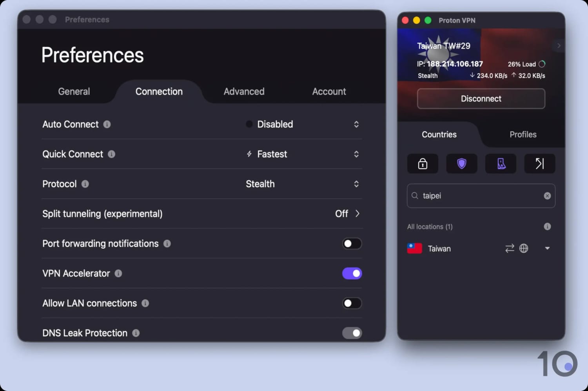Toggle NetShield shield icon in Proton VPN
Image resolution: width=588 pixels, height=391 pixels.
(462, 163)
